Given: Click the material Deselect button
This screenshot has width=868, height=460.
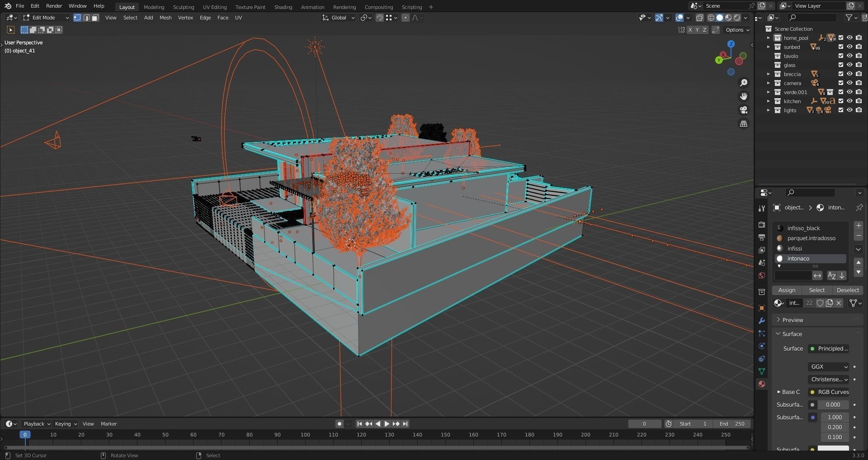Looking at the screenshot, I should coord(848,290).
